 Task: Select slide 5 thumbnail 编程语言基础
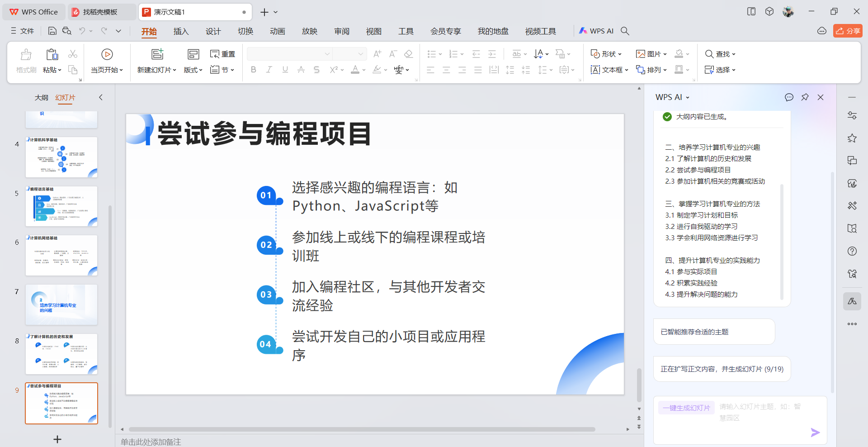click(x=61, y=206)
